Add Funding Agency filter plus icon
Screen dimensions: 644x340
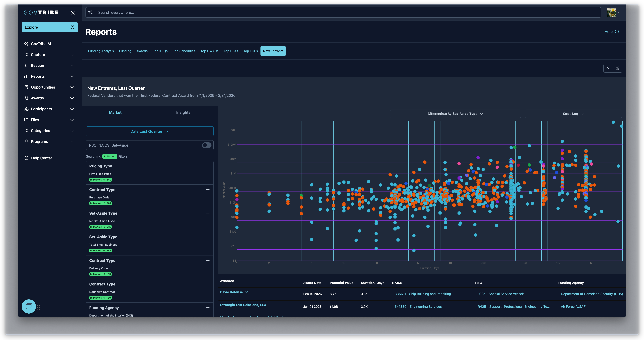pos(208,308)
